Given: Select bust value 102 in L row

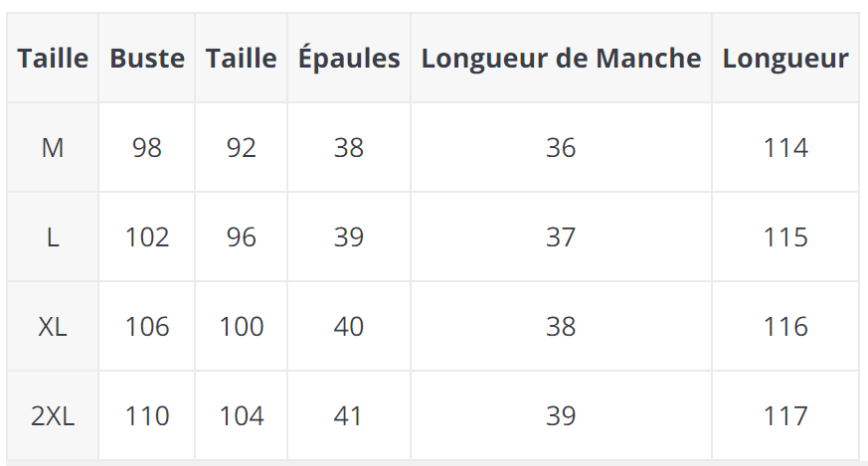Looking at the screenshot, I should click(147, 237).
